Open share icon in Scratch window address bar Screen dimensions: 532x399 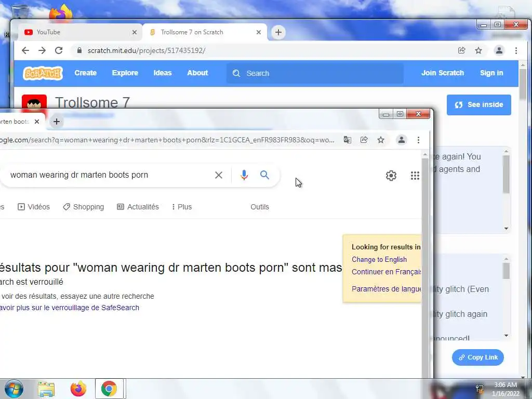[x=461, y=50]
